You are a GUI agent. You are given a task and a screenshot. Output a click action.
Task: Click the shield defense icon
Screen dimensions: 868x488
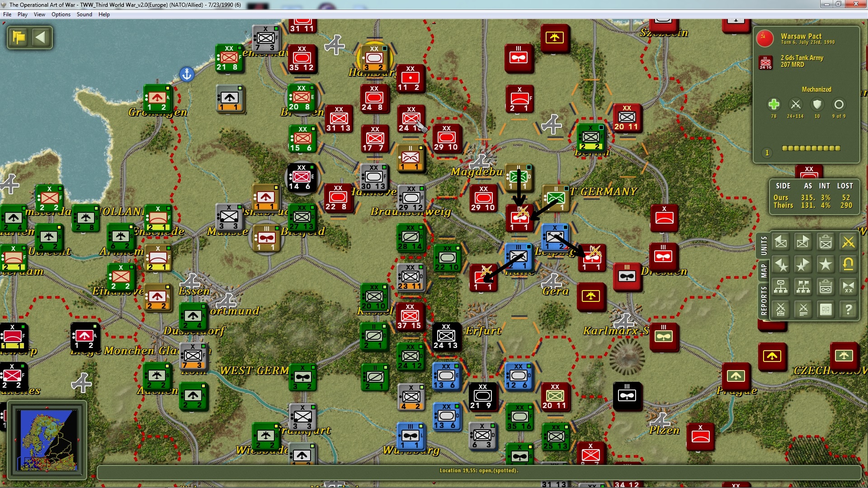817,104
